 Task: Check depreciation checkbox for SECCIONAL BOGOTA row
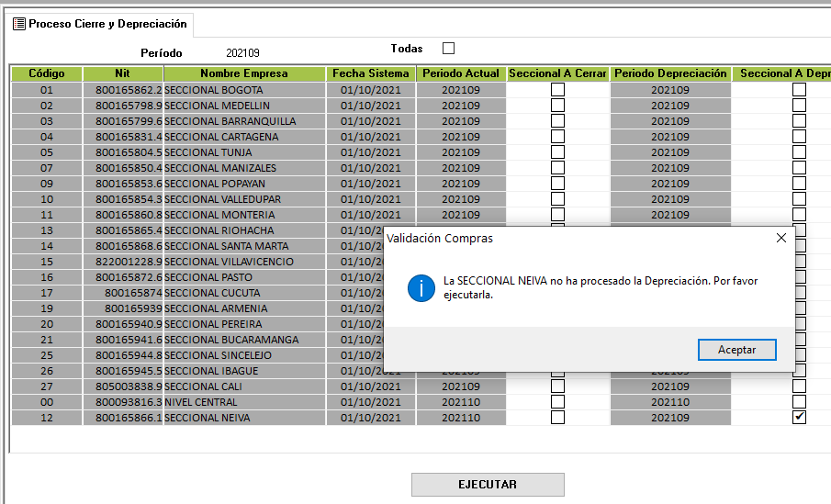pyautogui.click(x=799, y=90)
